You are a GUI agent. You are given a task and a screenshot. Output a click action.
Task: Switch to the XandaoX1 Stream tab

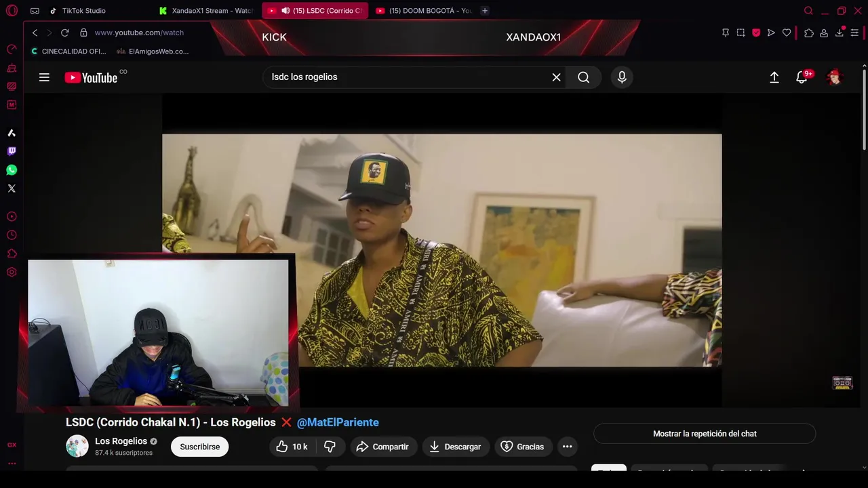pos(207,11)
